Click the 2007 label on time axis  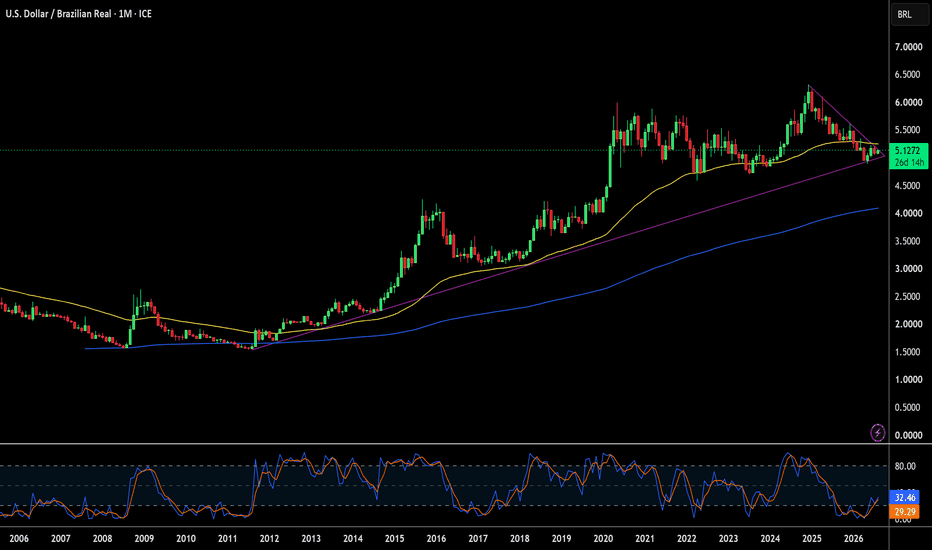(x=61, y=539)
